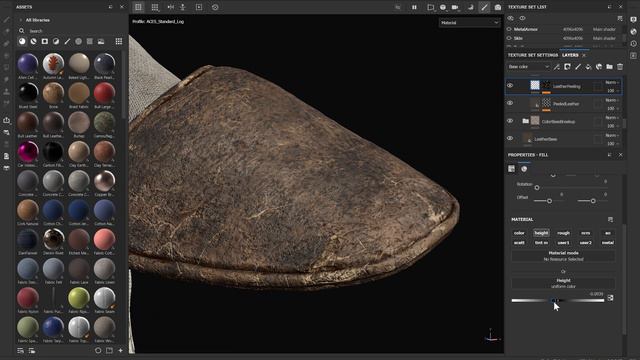This screenshot has height=360, width=640.
Task: Open blend mode dropdown for LeatherPeeling layer
Action: click(612, 82)
